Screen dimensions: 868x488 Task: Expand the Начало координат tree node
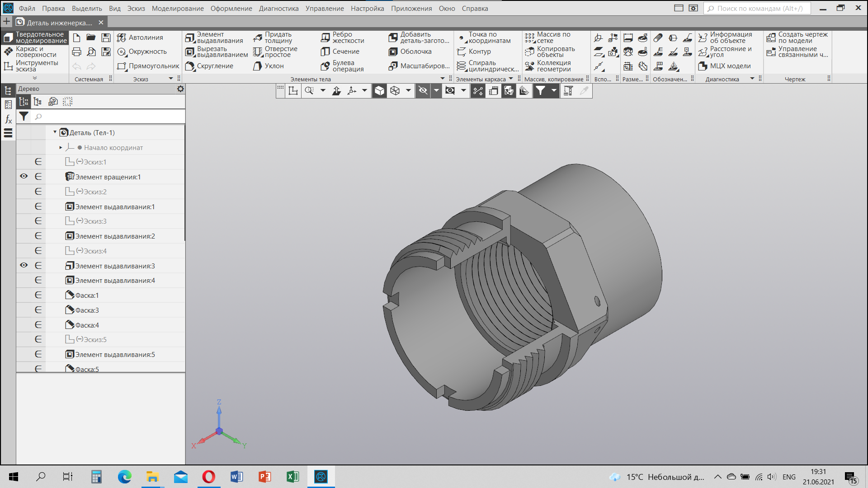coord(61,148)
